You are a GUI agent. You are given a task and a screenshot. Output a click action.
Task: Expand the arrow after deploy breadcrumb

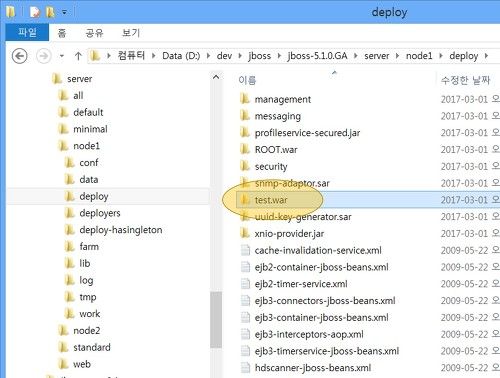click(486, 56)
